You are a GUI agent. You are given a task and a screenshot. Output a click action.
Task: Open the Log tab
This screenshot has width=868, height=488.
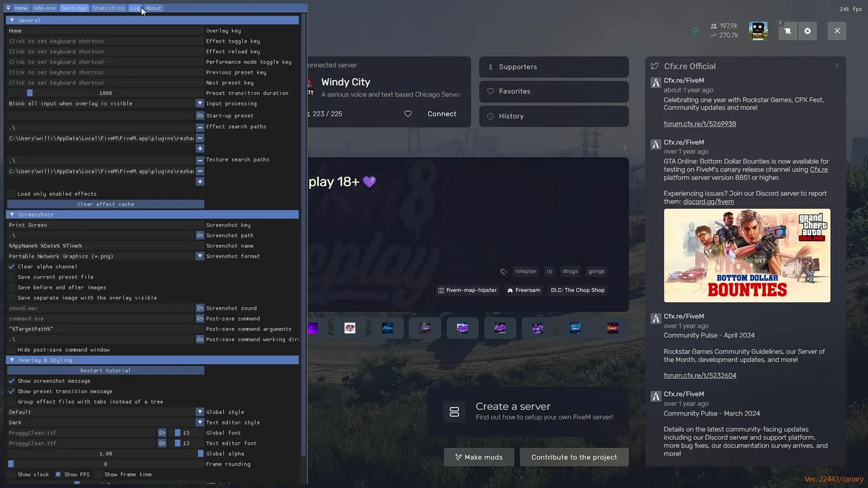pyautogui.click(x=135, y=8)
